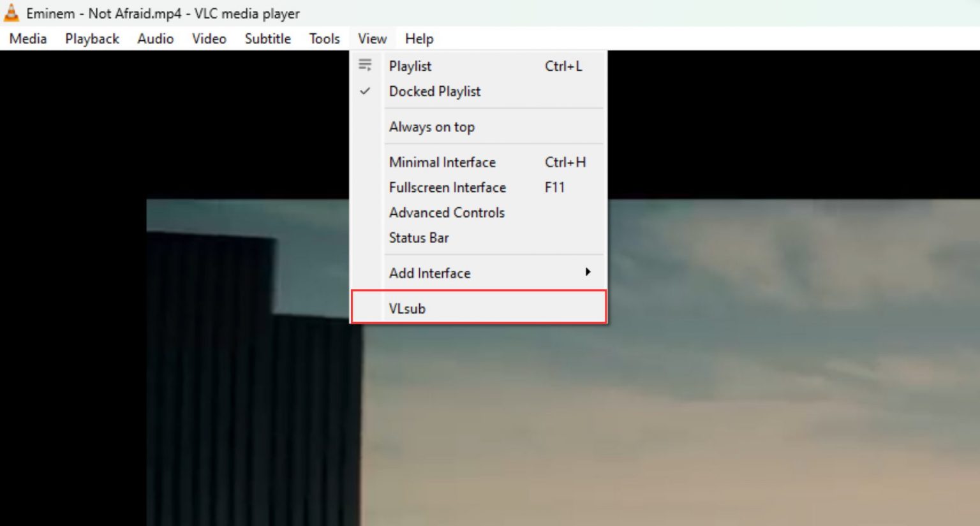980x526 pixels.
Task: Open the Media menu
Action: tap(27, 38)
